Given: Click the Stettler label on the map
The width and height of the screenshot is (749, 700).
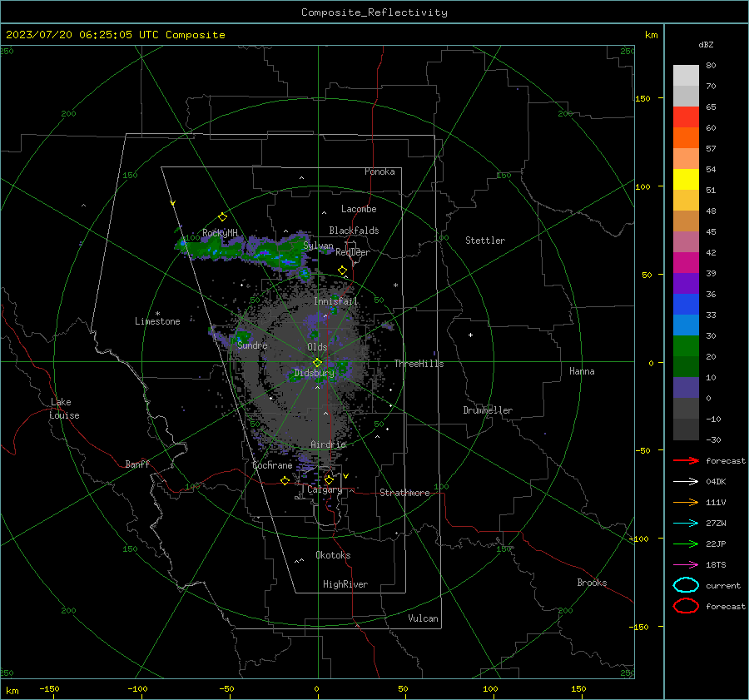Looking at the screenshot, I should pos(485,241).
